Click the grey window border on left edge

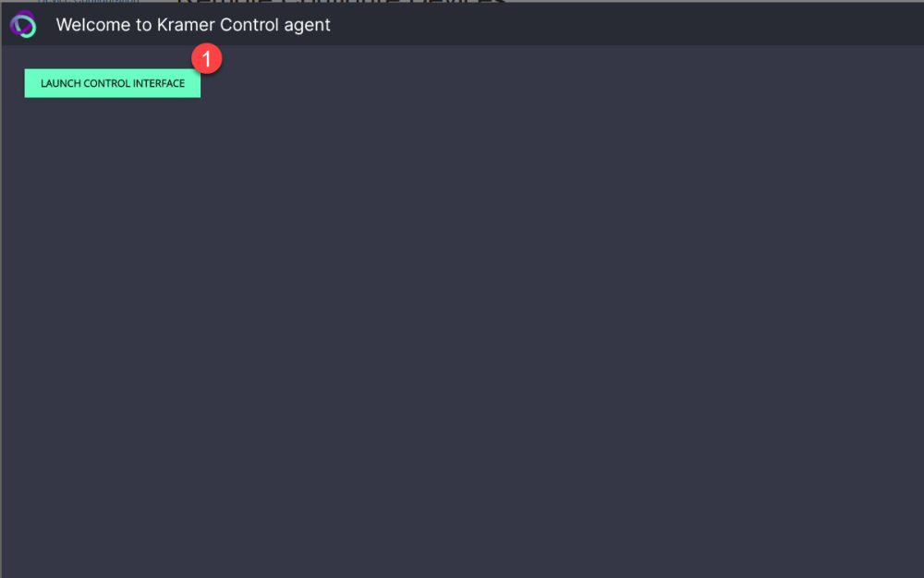pos(1,295)
